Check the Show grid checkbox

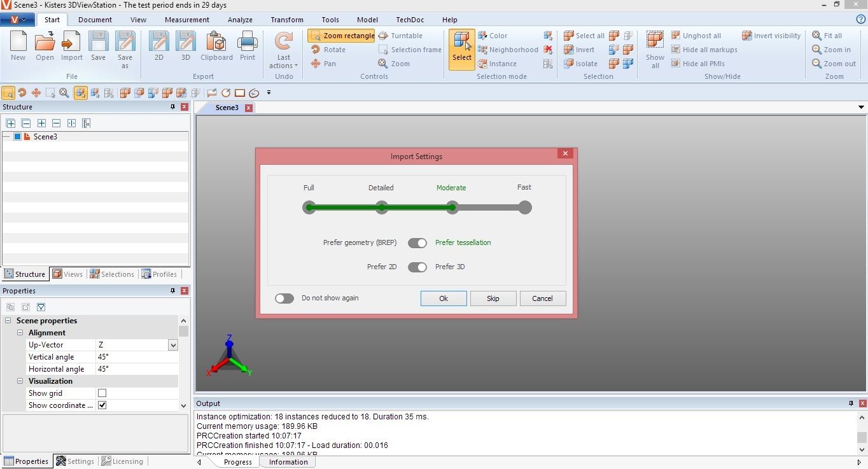[102, 393]
